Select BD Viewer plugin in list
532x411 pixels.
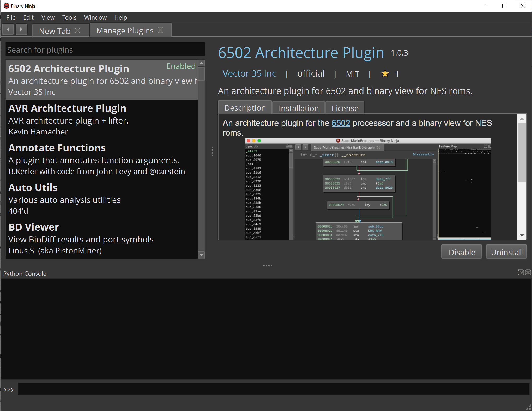click(x=102, y=238)
